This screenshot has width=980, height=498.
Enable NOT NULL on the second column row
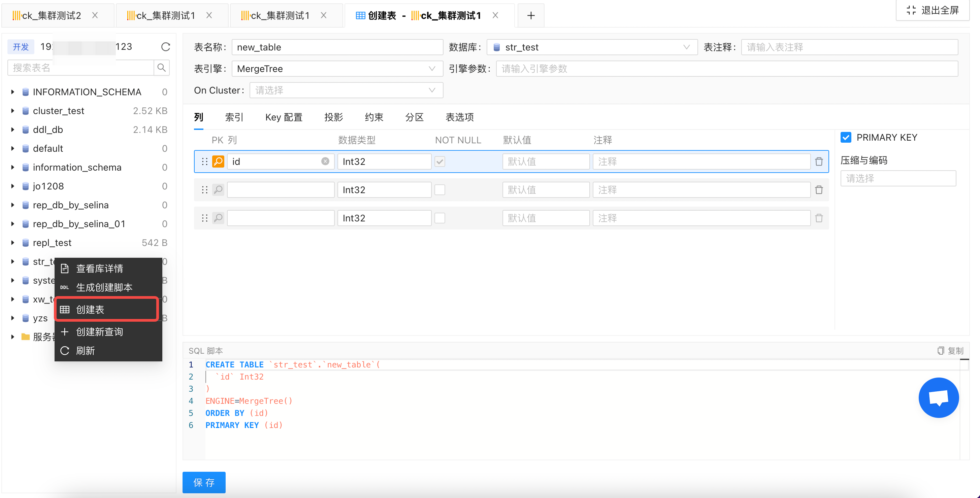440,189
